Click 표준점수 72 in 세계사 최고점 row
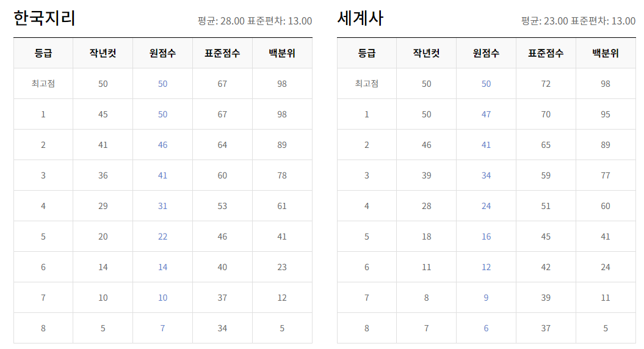The height and width of the screenshot is (349, 644). tap(546, 84)
